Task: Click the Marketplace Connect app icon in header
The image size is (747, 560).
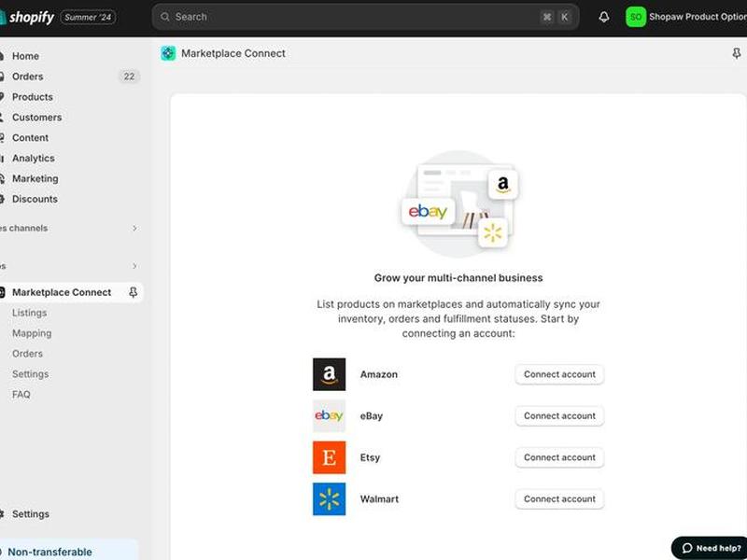Action: pyautogui.click(x=168, y=53)
